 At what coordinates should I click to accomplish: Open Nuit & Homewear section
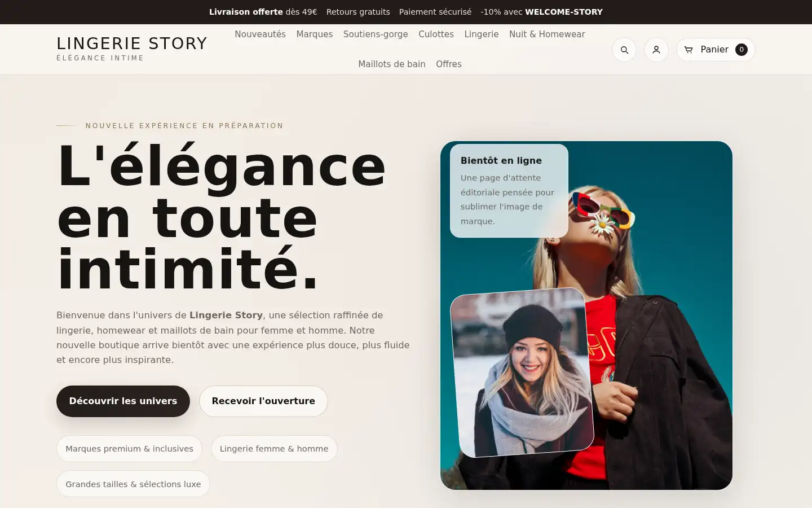[547, 34]
